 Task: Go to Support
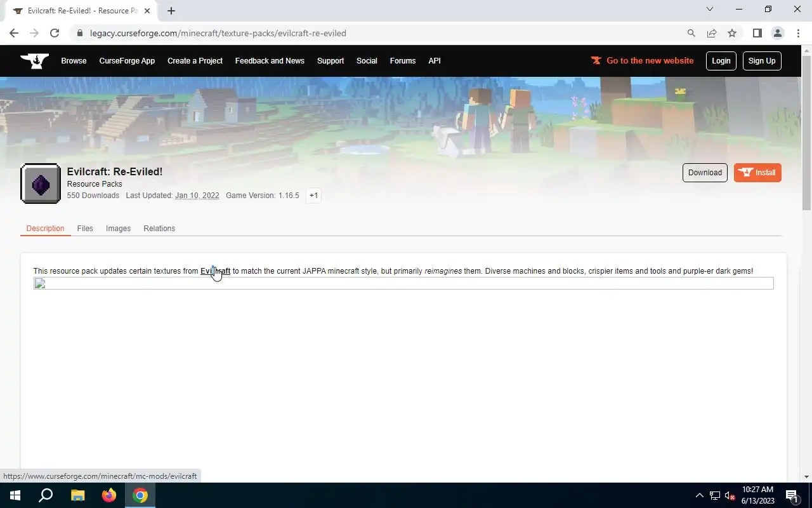(331, 61)
